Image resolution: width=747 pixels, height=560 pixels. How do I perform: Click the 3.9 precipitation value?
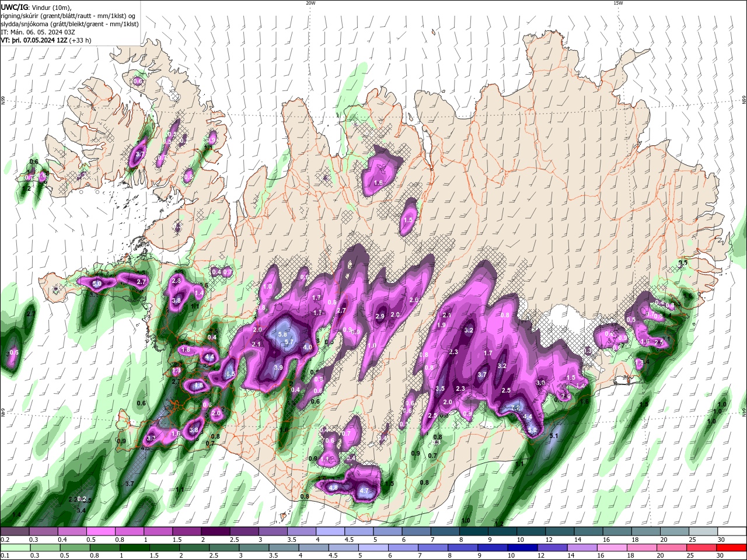(x=278, y=367)
